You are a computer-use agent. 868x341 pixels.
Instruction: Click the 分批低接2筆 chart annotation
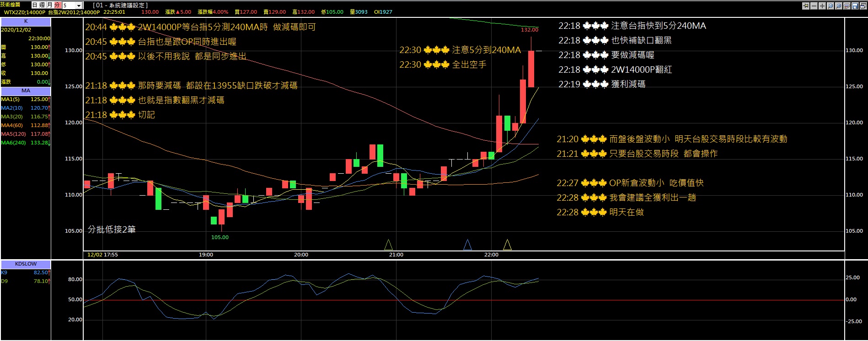(112, 229)
